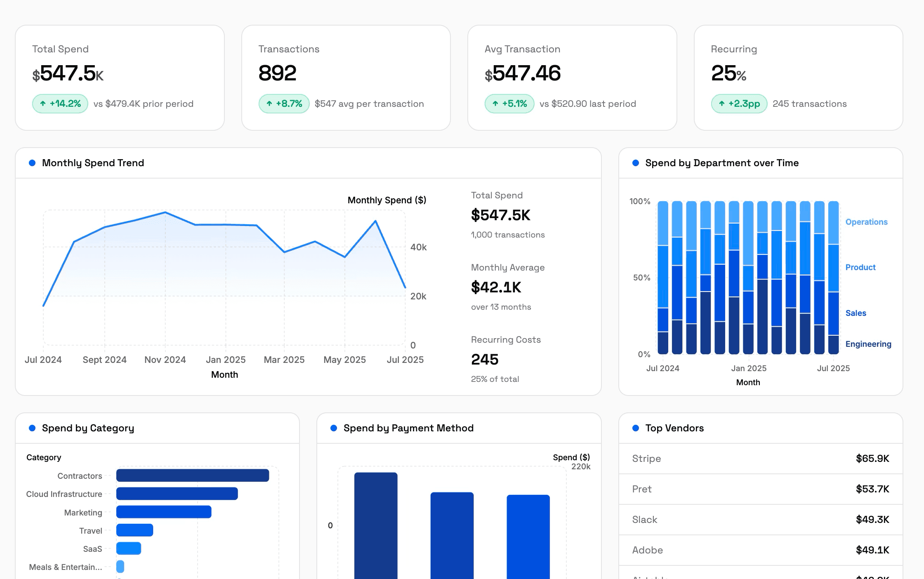
Task: Click the +5.1% Avg Transaction change badge
Action: point(509,104)
